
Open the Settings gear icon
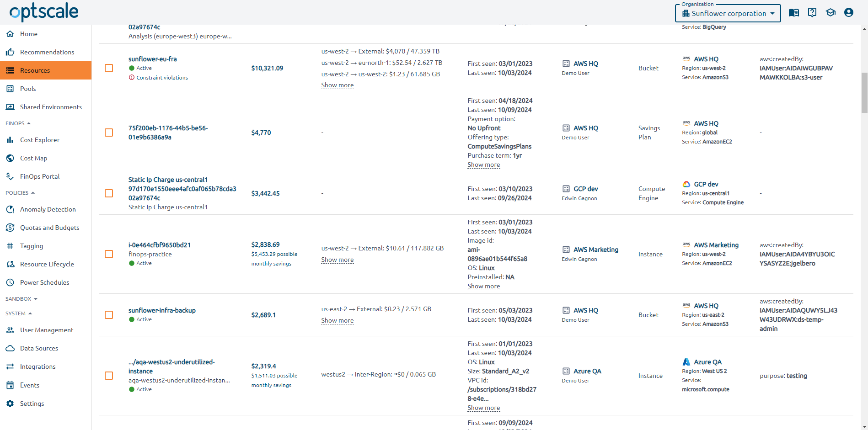point(10,403)
